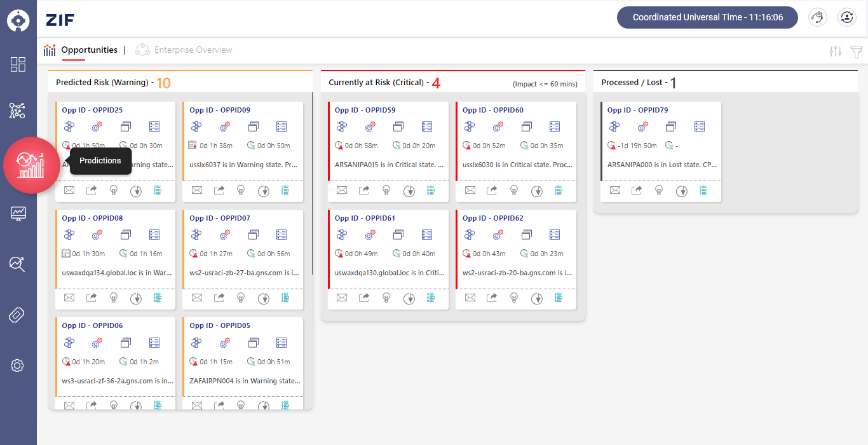This screenshot has height=445, width=868.
Task: Click the Coordinated Universal Time display
Action: pos(707,17)
